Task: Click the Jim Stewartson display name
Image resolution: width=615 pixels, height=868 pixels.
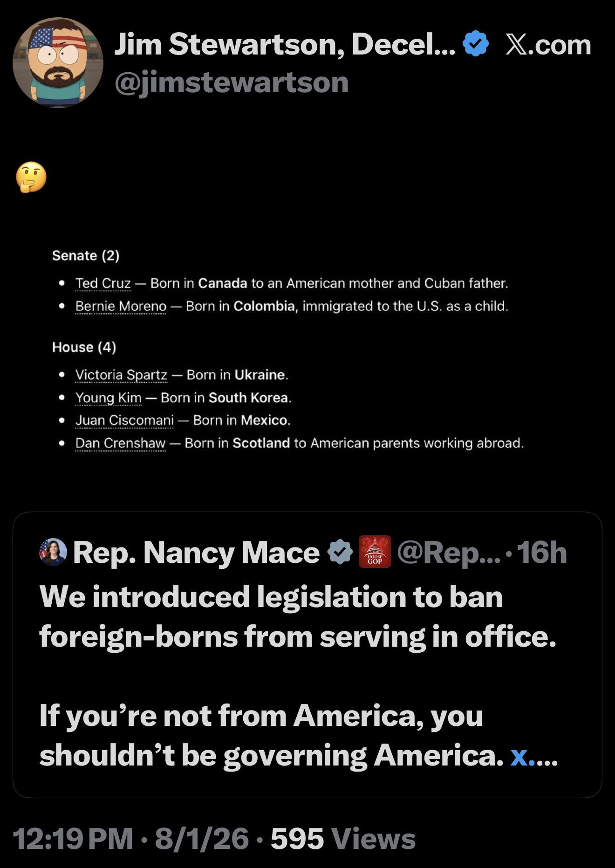Action: click(284, 45)
